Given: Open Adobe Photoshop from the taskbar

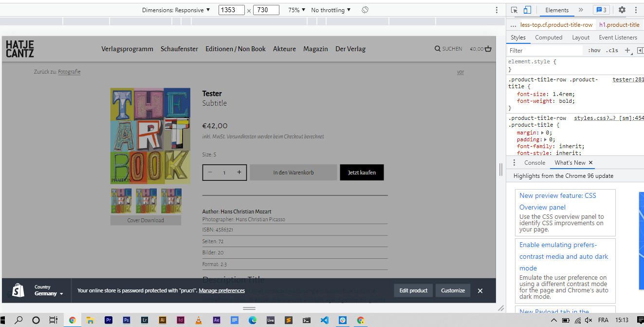Looking at the screenshot, I should (x=127, y=320).
